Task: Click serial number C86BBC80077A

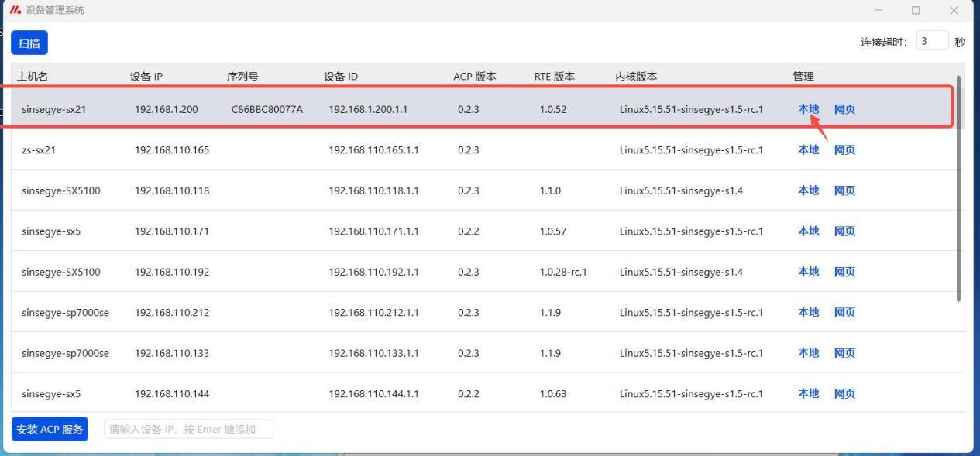Action: (267, 109)
